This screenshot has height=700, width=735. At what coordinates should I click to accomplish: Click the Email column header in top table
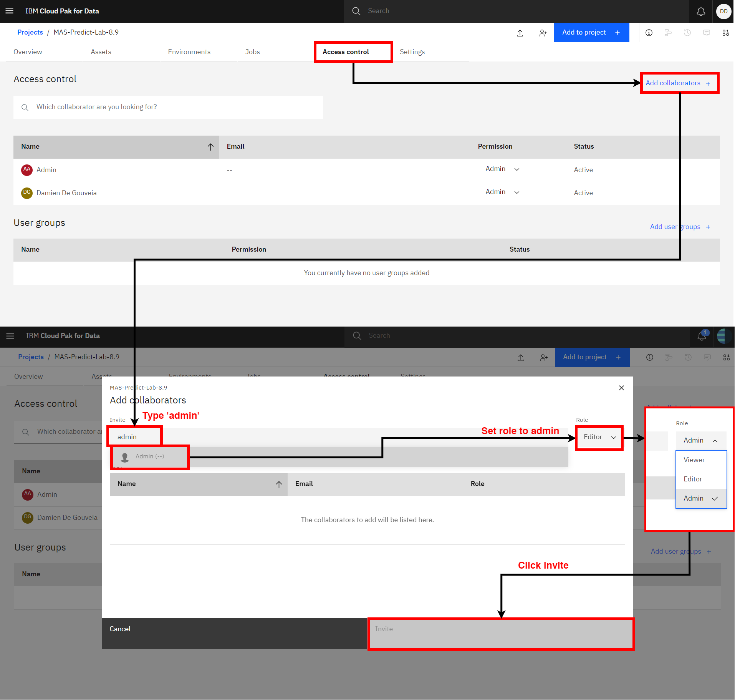[235, 146]
